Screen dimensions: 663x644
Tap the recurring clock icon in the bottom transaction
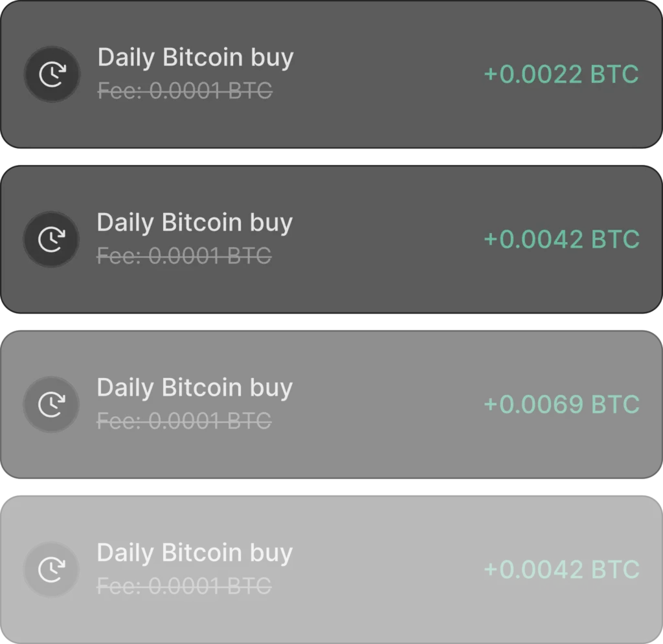[x=51, y=570]
